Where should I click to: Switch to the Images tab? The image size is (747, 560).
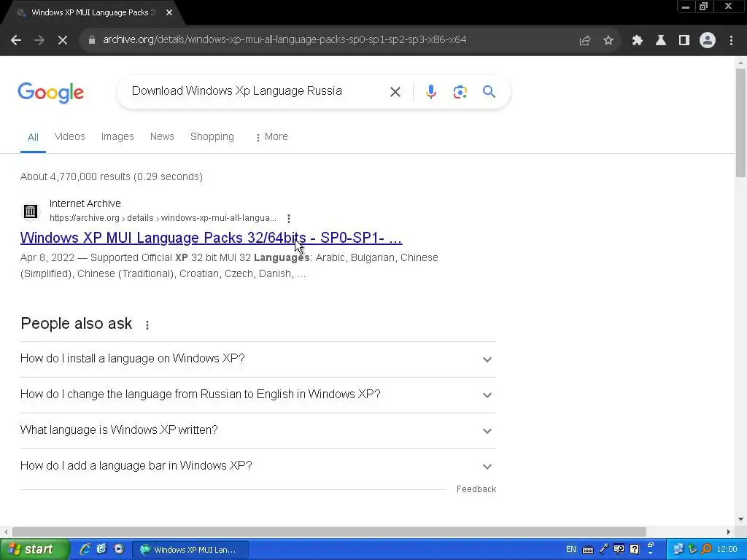coord(117,136)
